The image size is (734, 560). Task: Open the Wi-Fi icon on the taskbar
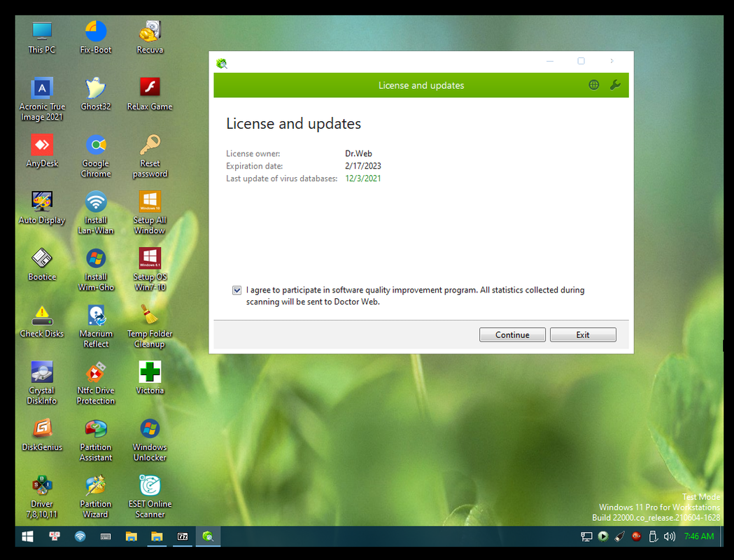[80, 537]
